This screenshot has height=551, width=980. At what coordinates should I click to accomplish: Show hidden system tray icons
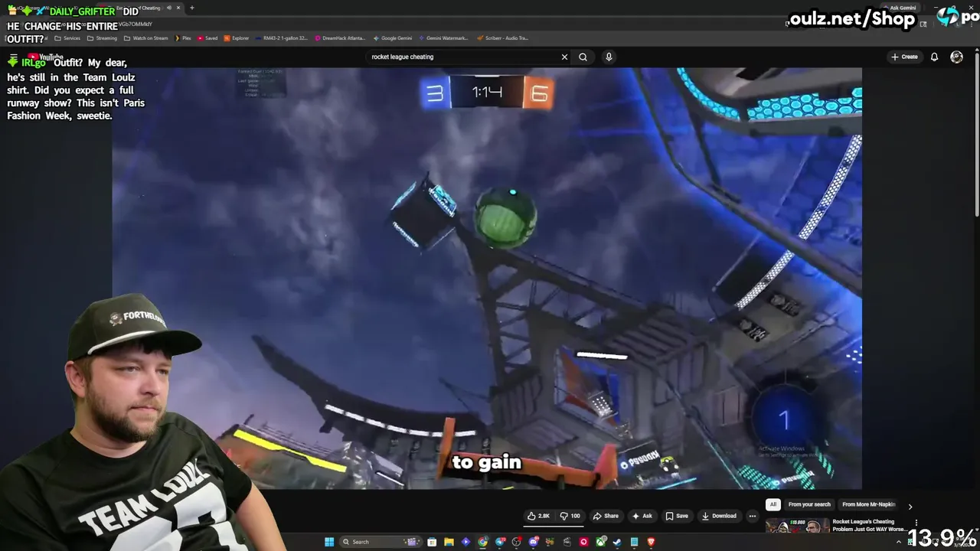point(899,542)
